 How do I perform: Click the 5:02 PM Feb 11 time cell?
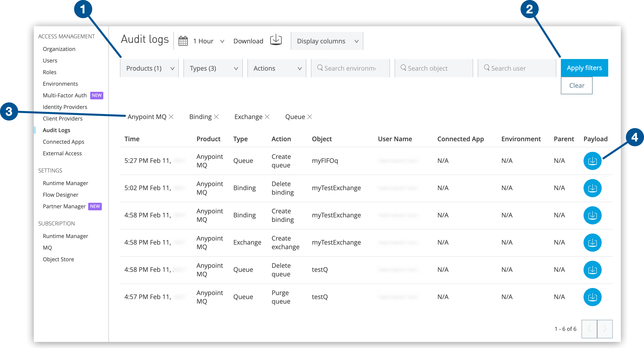[148, 188]
